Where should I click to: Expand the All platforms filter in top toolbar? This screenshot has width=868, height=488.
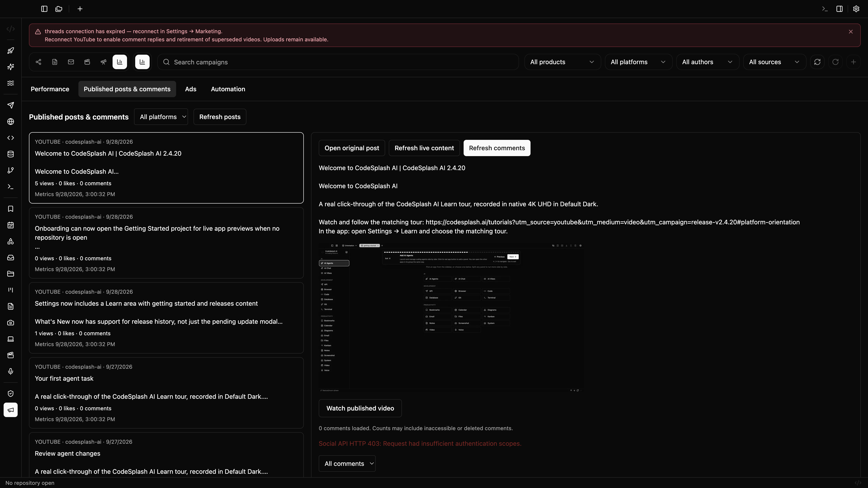point(638,62)
